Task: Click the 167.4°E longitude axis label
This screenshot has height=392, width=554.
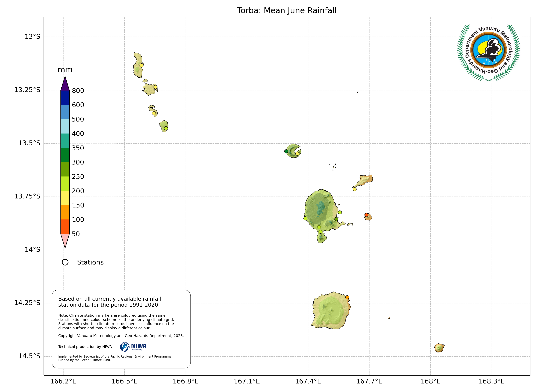Action: tap(308, 381)
